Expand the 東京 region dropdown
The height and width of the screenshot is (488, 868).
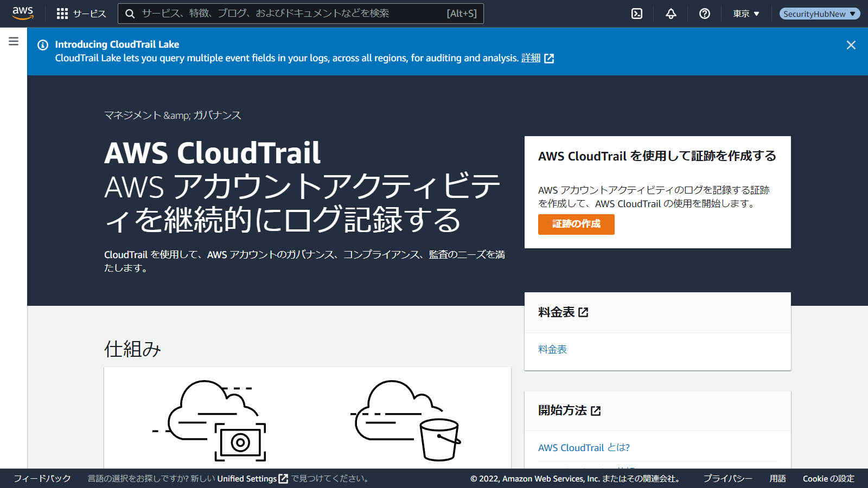coord(746,14)
